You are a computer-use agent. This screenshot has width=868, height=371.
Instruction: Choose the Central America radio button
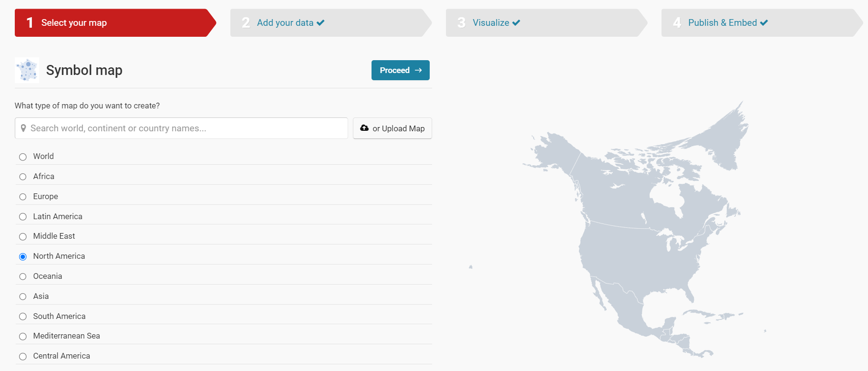pos(23,357)
